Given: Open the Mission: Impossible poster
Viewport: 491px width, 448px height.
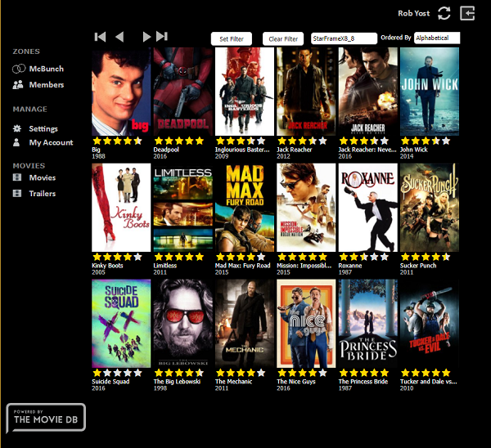Looking at the screenshot, I should (306, 208).
